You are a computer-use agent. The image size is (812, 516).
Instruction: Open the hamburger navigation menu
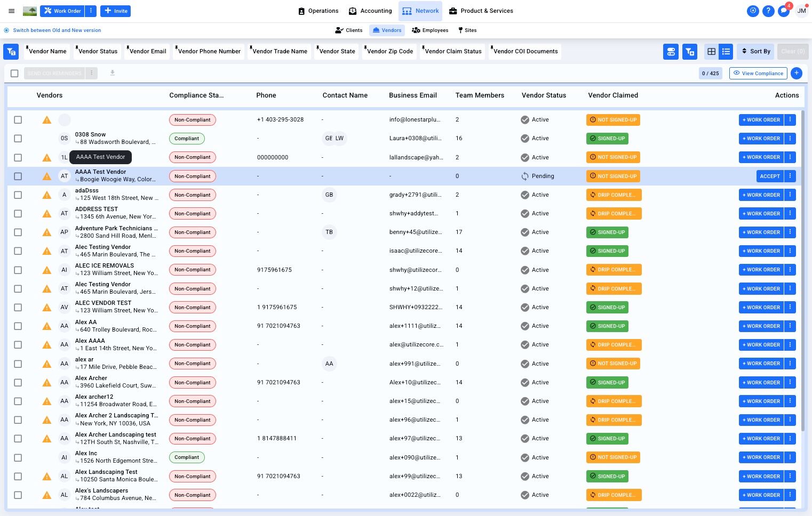(x=11, y=11)
